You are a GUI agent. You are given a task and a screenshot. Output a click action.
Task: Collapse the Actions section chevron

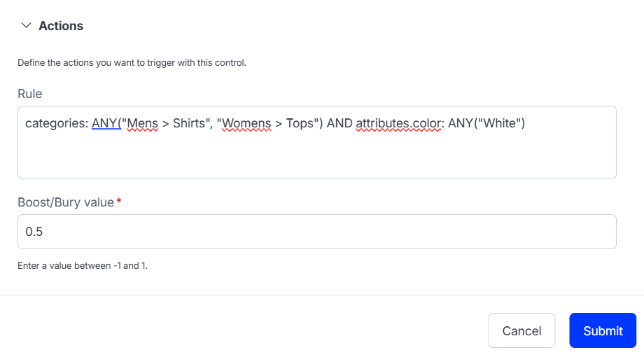27,26
